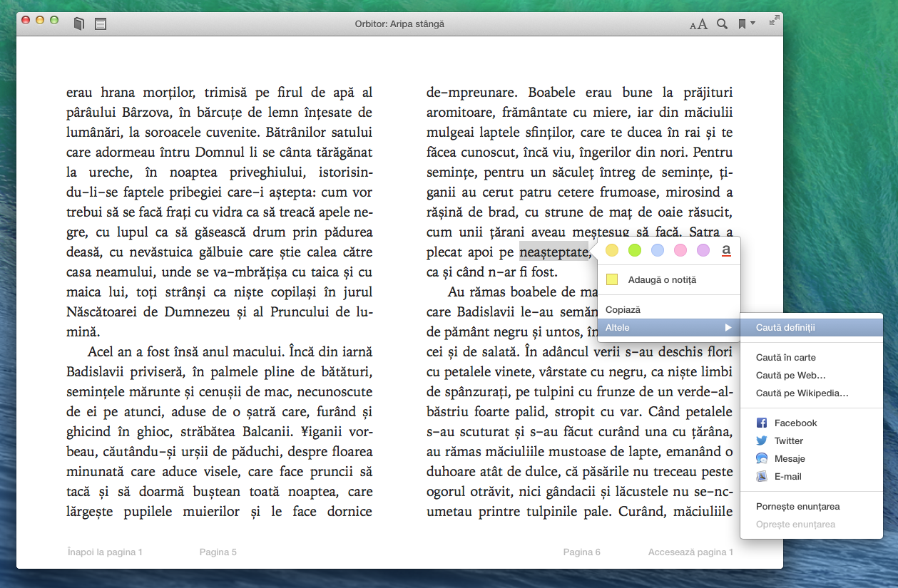Share selection via Twitter label
This screenshot has height=588, width=898.
(789, 441)
